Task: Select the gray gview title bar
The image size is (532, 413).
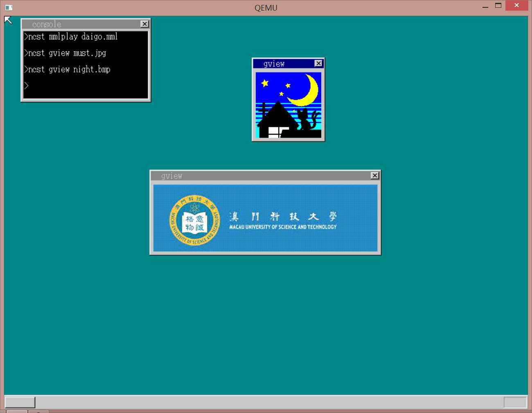Action: (x=261, y=176)
